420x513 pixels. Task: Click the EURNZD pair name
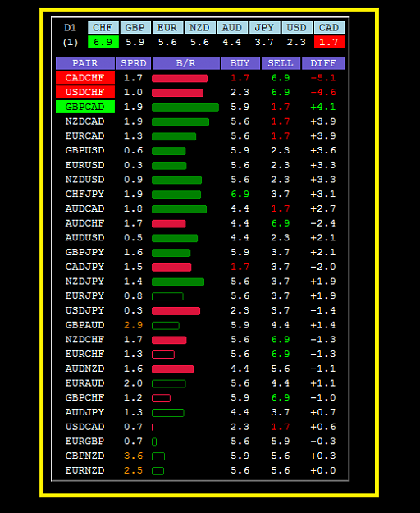tap(85, 470)
